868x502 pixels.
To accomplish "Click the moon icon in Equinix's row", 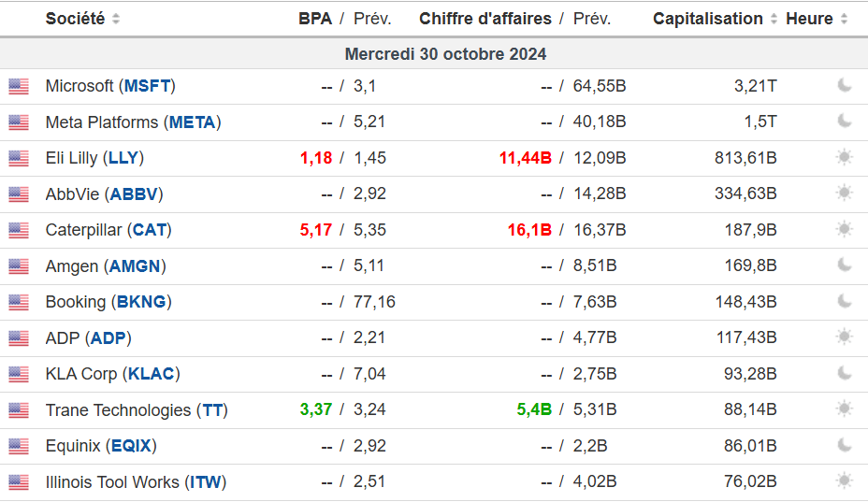I will [x=845, y=446].
